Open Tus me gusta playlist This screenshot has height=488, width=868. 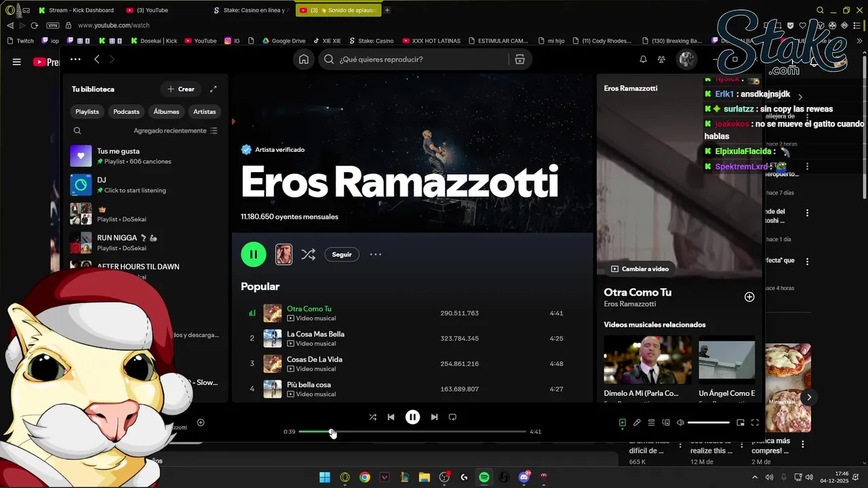(146, 156)
